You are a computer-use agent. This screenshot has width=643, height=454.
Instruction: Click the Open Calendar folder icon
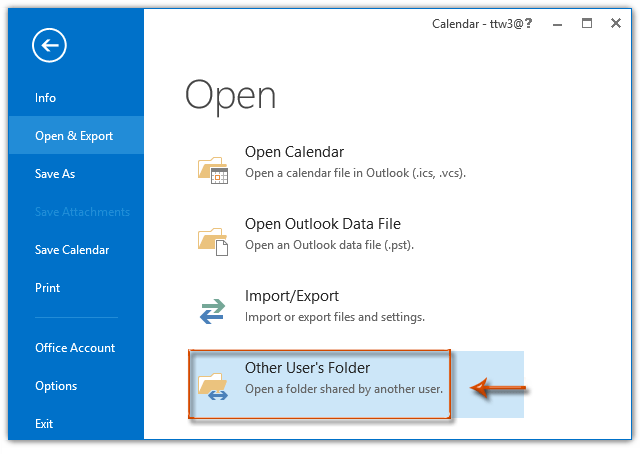coord(213,170)
